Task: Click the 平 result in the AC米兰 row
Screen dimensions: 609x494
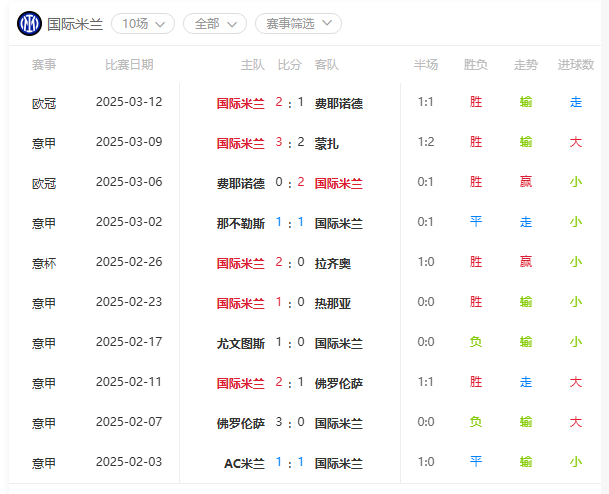Action: point(476,462)
